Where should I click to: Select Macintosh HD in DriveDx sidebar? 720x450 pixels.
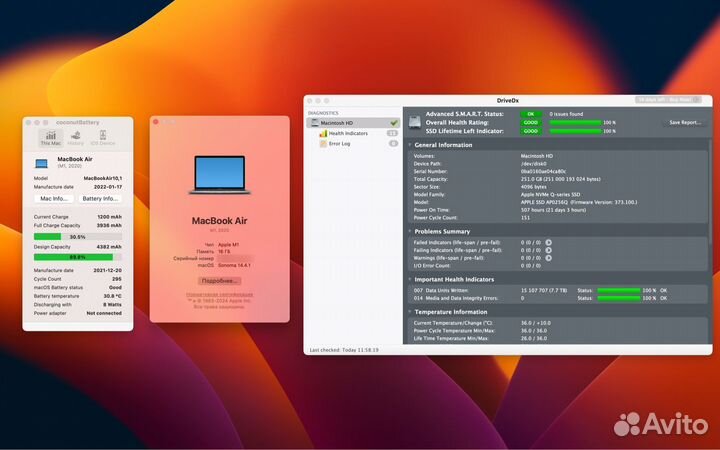pyautogui.click(x=350, y=122)
